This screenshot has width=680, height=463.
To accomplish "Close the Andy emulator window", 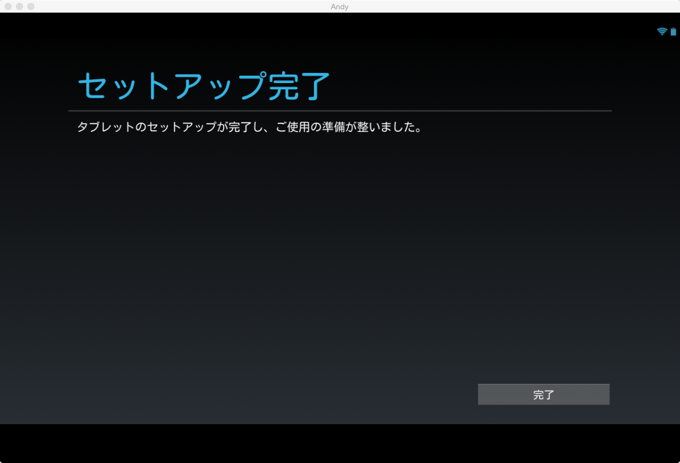I will pyautogui.click(x=8, y=6).
